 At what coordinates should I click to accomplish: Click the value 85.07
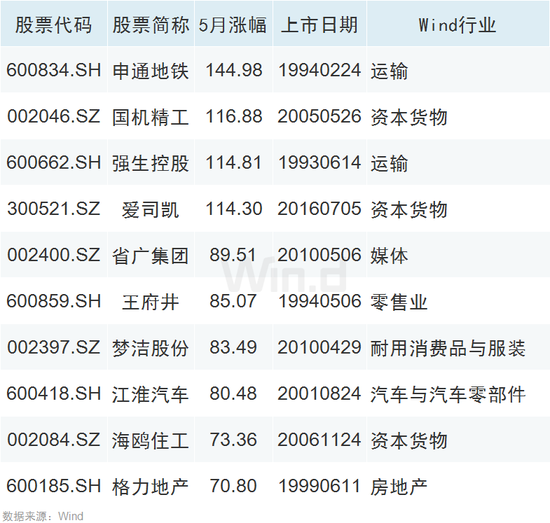point(233,301)
